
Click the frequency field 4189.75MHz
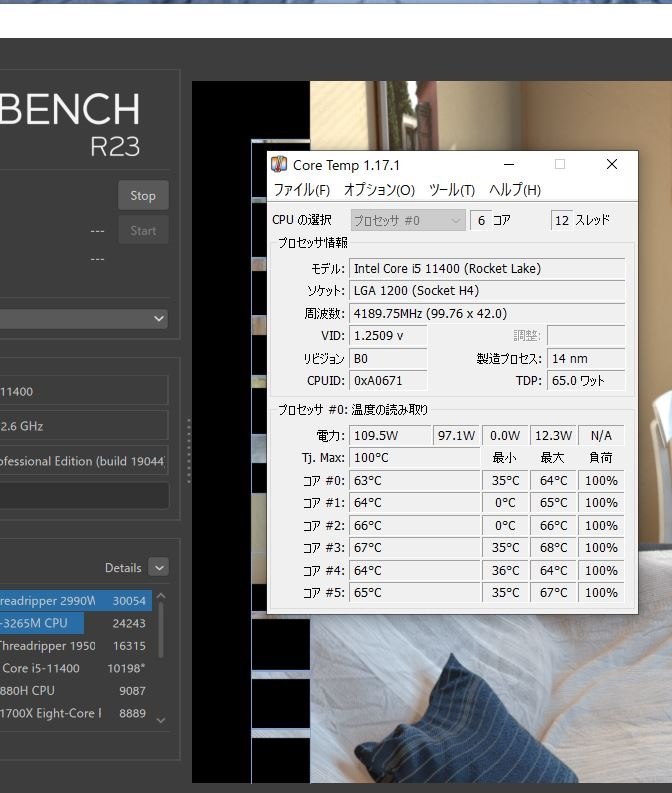point(487,314)
